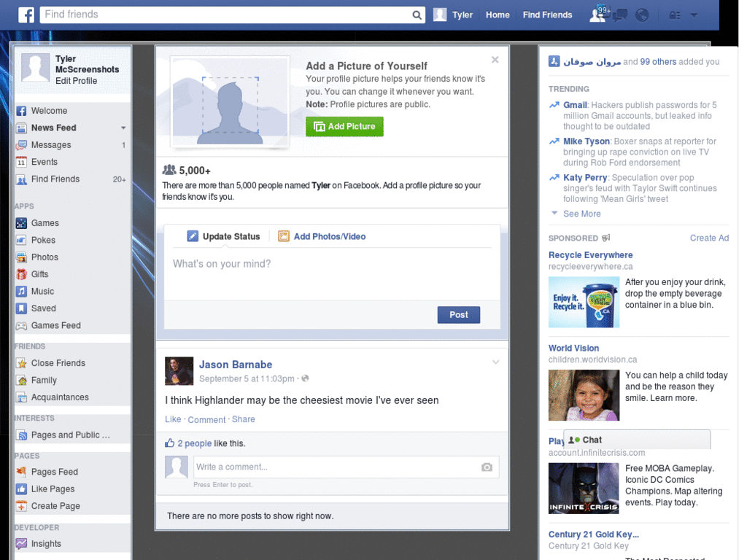This screenshot has width=747, height=560.
Task: Click Jason Barnabe's avatar thumbnail
Action: pyautogui.click(x=179, y=371)
